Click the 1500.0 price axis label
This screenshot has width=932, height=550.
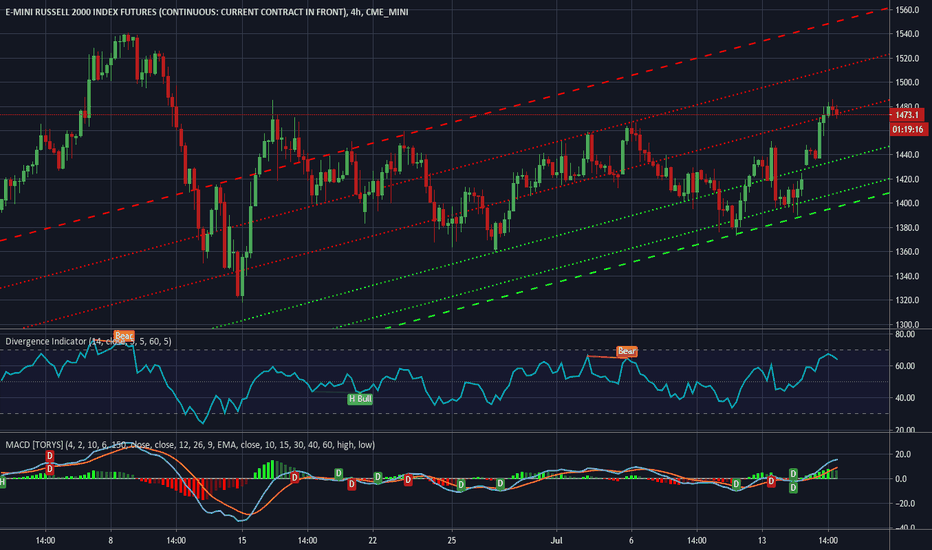tap(908, 83)
